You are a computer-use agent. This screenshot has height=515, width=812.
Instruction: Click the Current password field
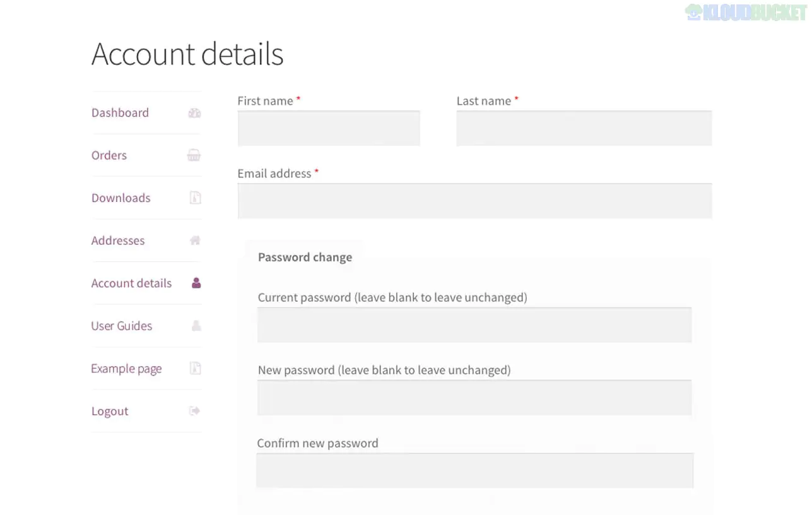[474, 325]
